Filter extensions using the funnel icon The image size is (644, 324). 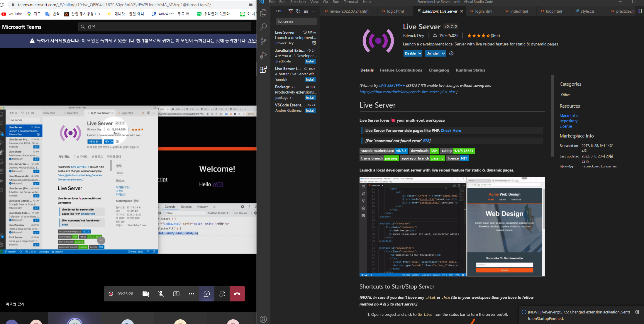[290, 11]
